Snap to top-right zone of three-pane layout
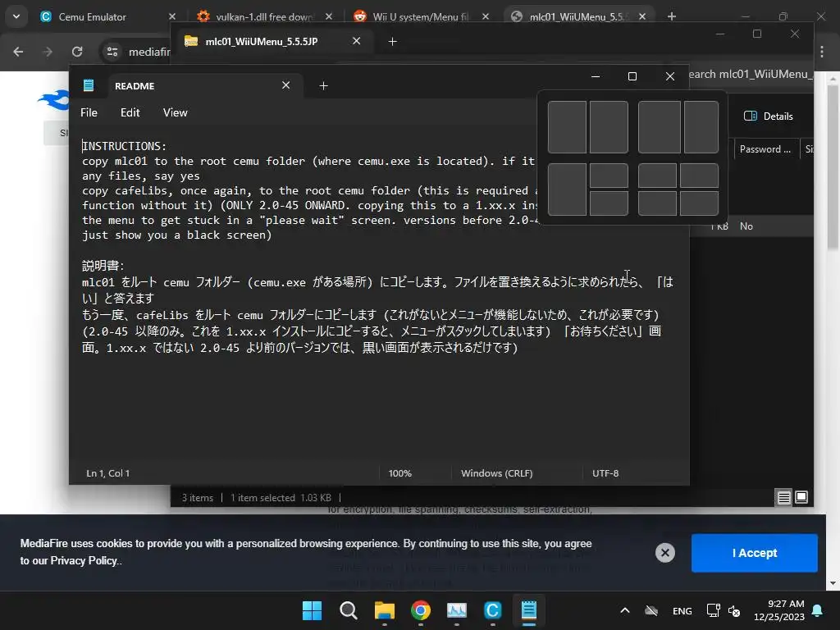This screenshot has height=630, width=840. point(609,176)
